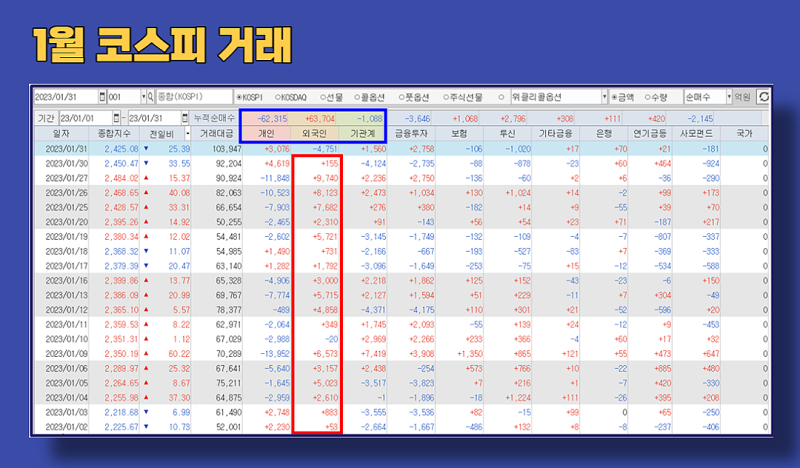Select the 풋옵션 radio button
Image resolution: width=800 pixels, height=468 pixels.
tap(402, 97)
